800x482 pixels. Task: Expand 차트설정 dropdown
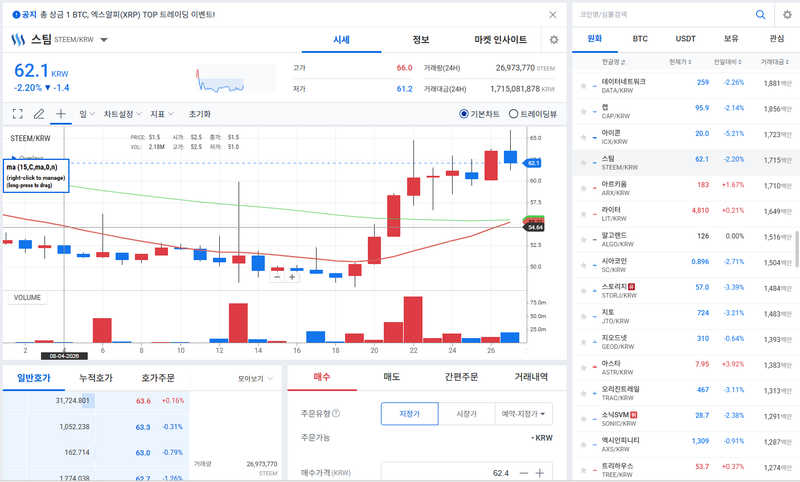tap(122, 114)
